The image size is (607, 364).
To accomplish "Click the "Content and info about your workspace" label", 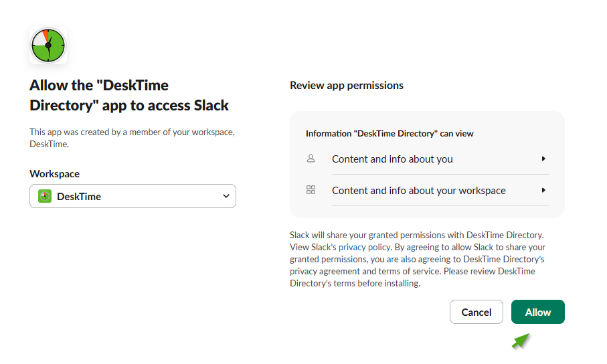I will click(418, 191).
